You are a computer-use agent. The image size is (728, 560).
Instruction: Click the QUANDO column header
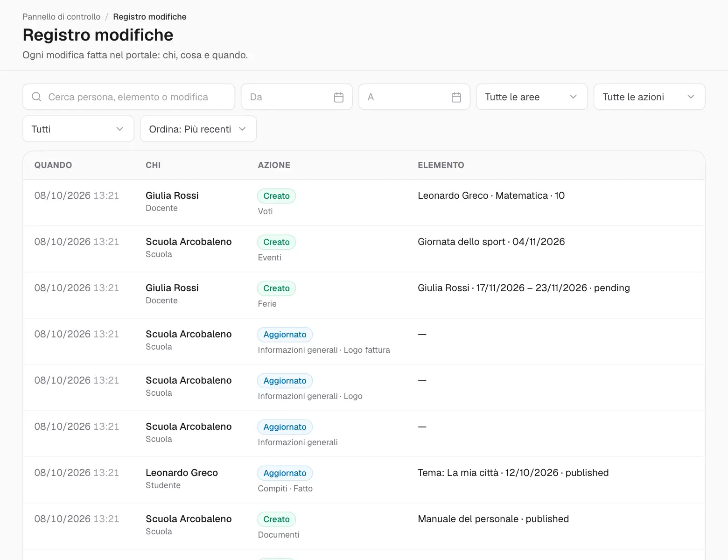click(x=53, y=165)
